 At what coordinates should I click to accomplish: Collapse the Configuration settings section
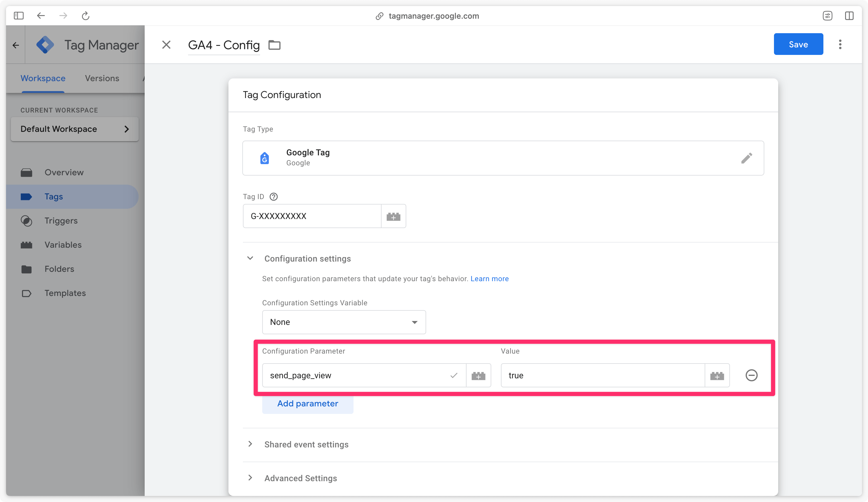pyautogui.click(x=251, y=258)
